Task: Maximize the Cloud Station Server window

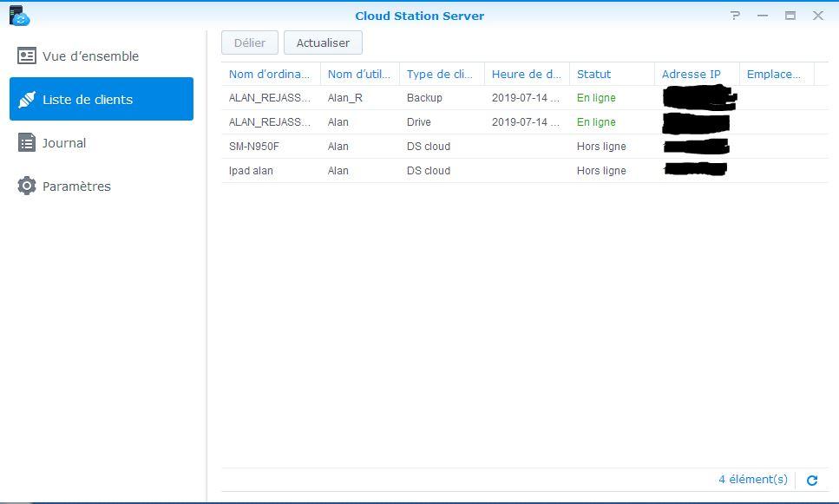Action: click(x=790, y=16)
